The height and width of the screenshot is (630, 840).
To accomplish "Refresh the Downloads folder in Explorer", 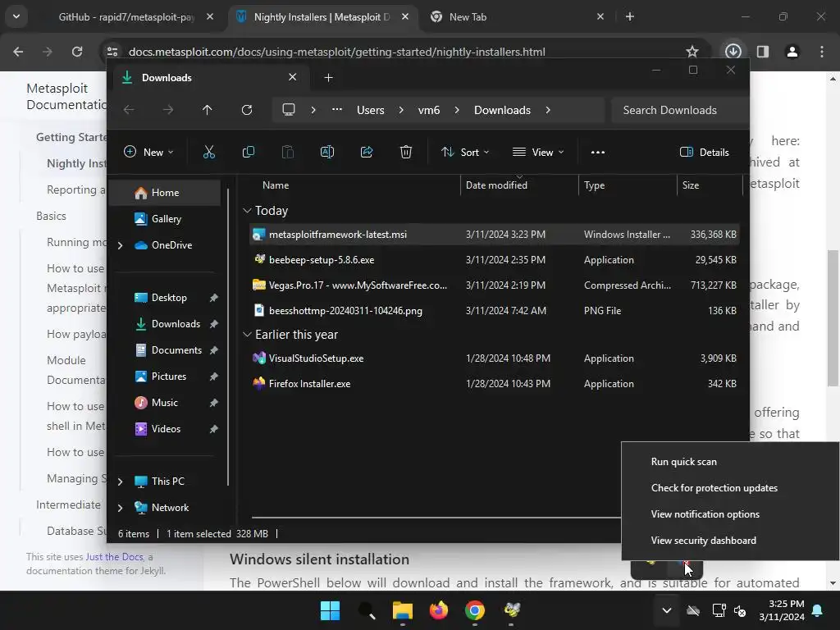I will 247,110.
